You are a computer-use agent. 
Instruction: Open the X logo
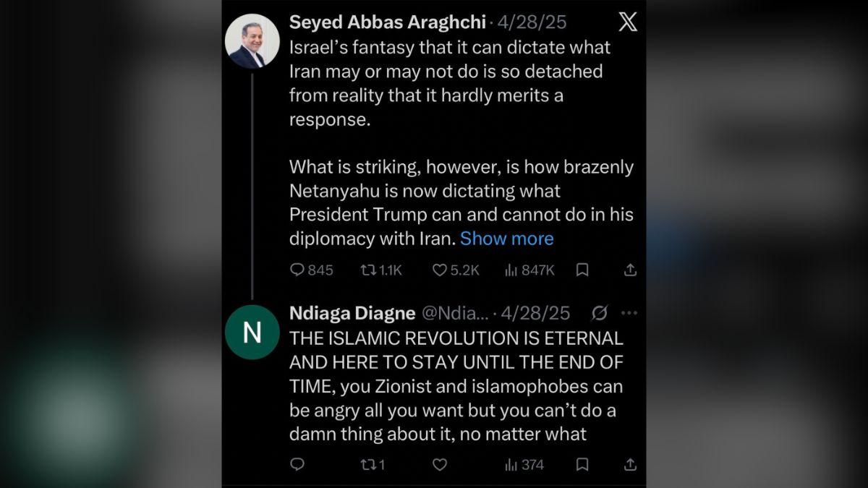tap(626, 22)
